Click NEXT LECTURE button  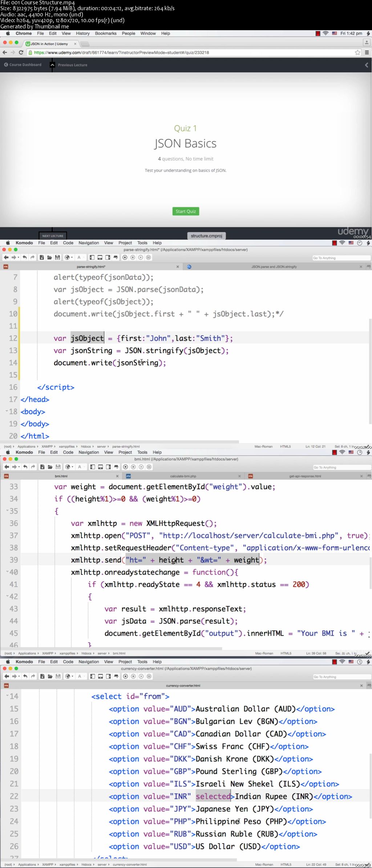[x=53, y=236]
